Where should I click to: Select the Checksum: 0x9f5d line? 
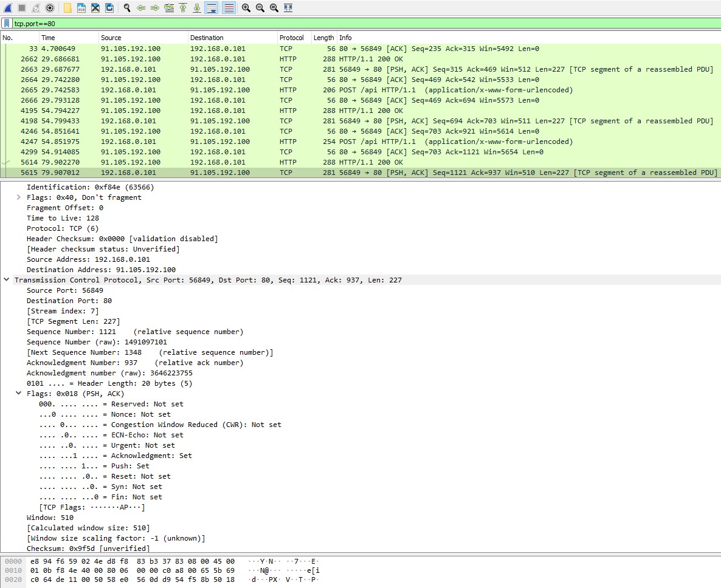(x=88, y=549)
